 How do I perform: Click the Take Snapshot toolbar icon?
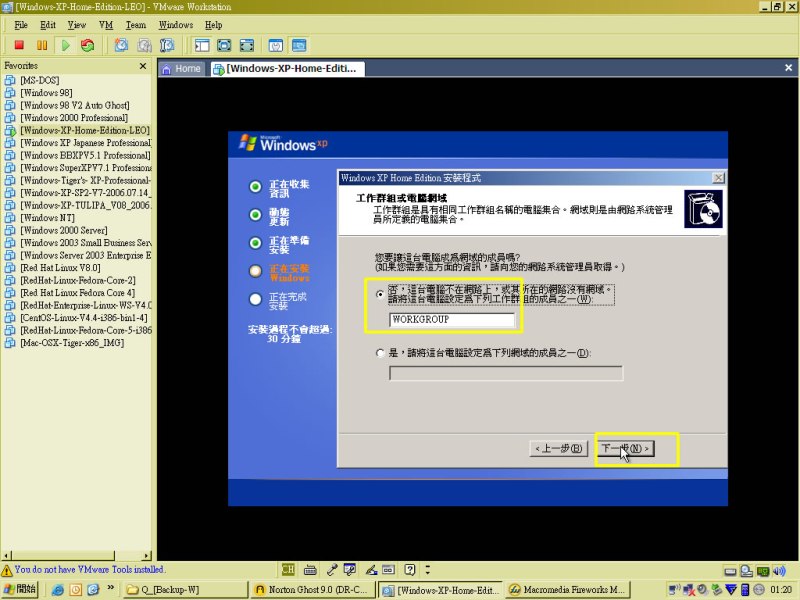point(121,45)
